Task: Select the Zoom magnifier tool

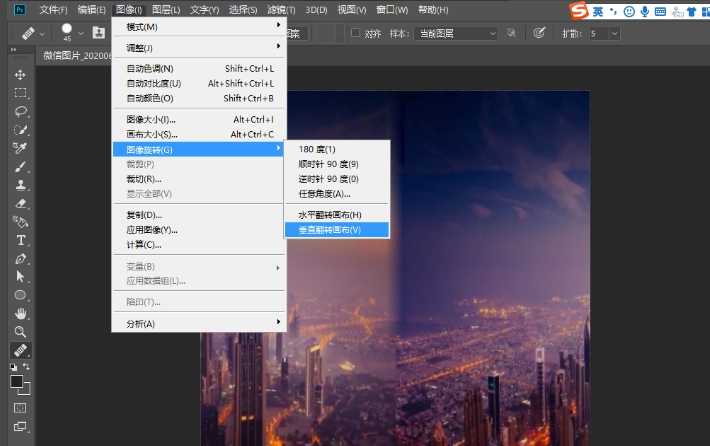Action: pyautogui.click(x=20, y=331)
